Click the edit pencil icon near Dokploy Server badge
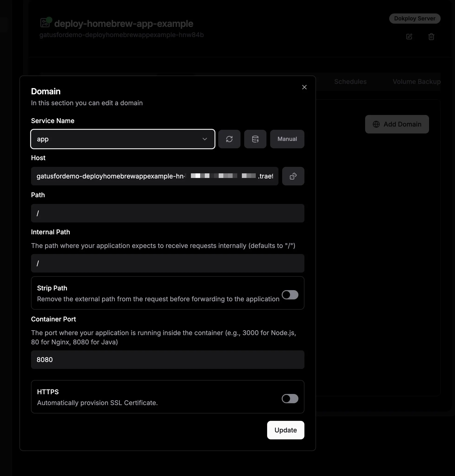 [409, 37]
